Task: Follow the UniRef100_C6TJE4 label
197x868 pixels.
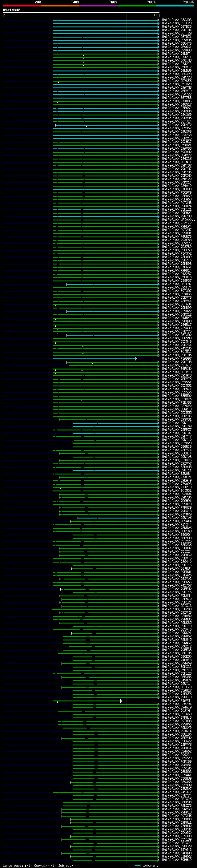Action: coord(177,121)
